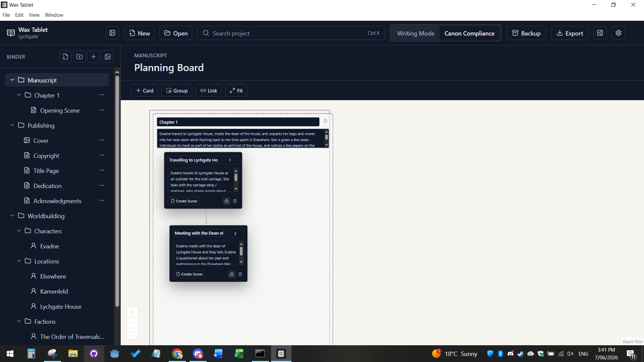
Task: Open GitHub Desktop from the taskbar
Action: 94,354
